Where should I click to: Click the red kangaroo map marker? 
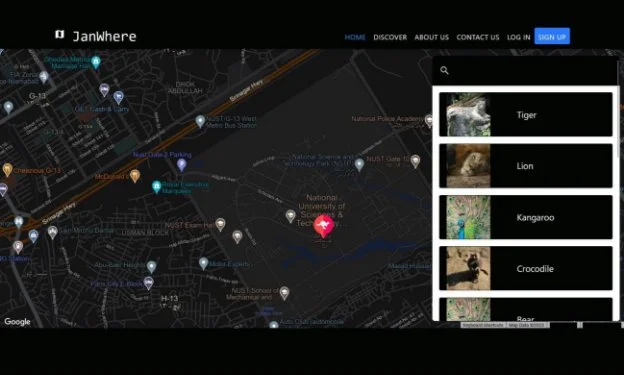pos(324,226)
